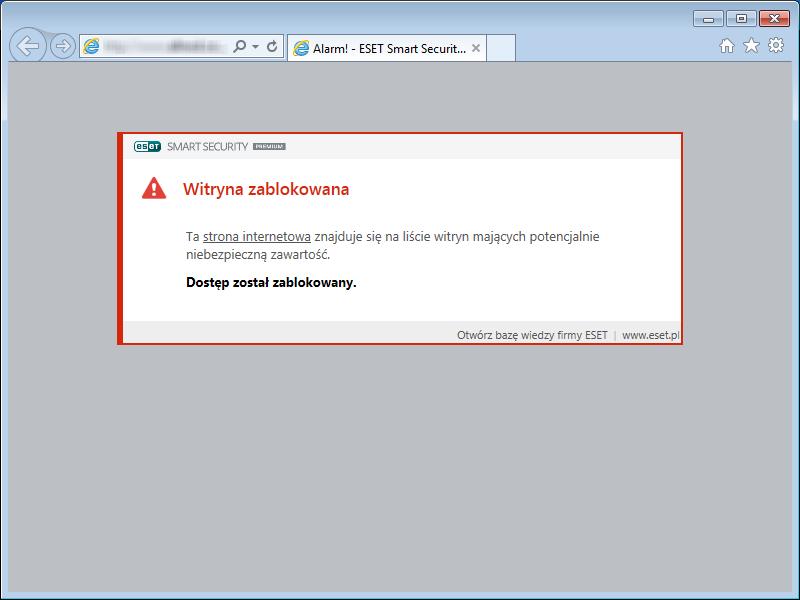The width and height of the screenshot is (800, 600).
Task: Open the 'strona internetowa' link
Action: [x=257, y=237]
